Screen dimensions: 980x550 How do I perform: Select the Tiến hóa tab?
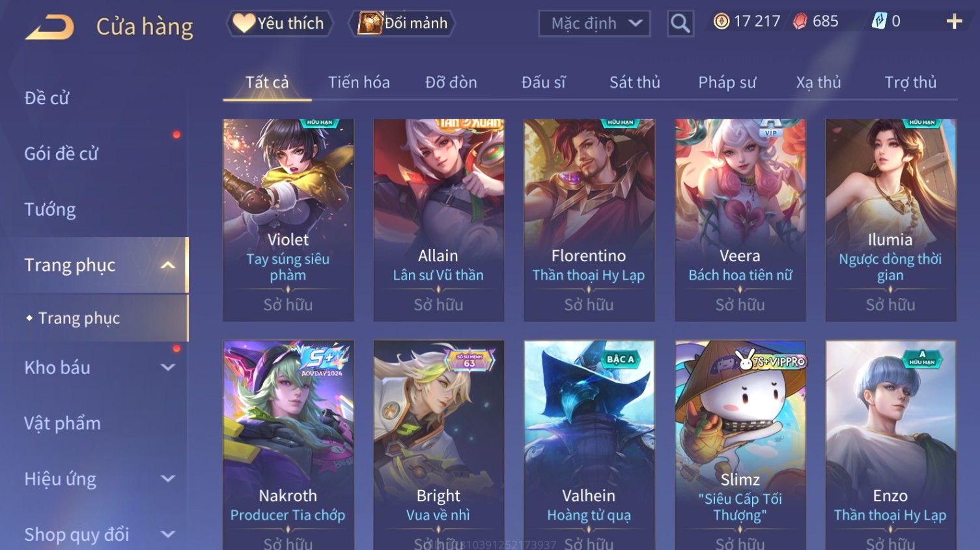tap(359, 82)
